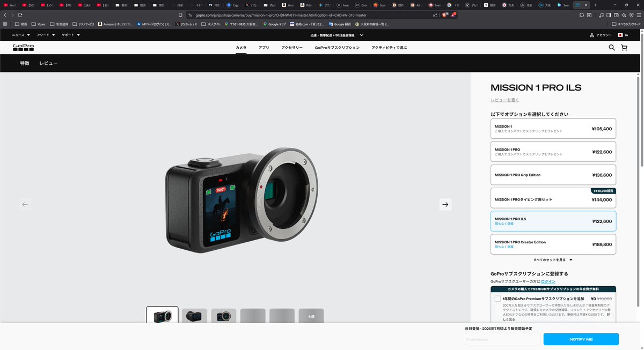
Task: Open the Amazon bookmark in the bookmarks bar
Action: (x=114, y=24)
